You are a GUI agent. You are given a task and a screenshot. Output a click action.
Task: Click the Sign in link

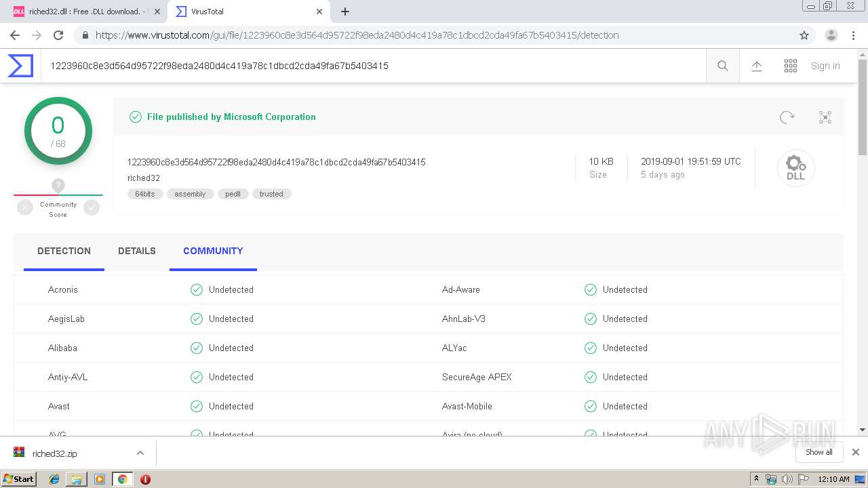(x=825, y=66)
